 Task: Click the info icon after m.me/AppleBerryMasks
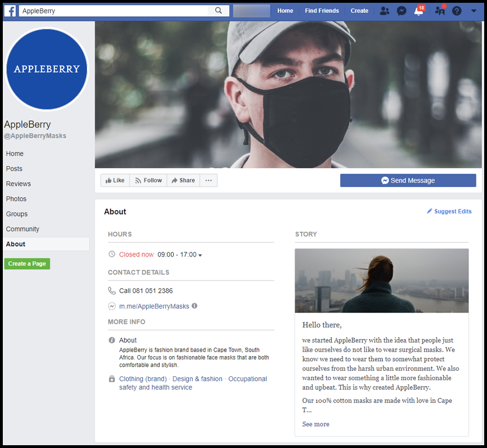click(194, 306)
